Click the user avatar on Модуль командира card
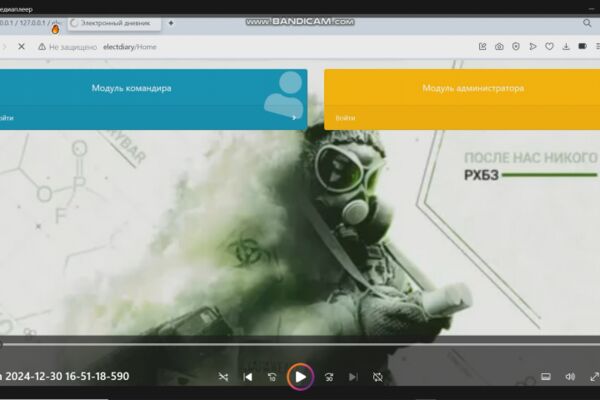This screenshot has height=400, width=600. click(284, 94)
